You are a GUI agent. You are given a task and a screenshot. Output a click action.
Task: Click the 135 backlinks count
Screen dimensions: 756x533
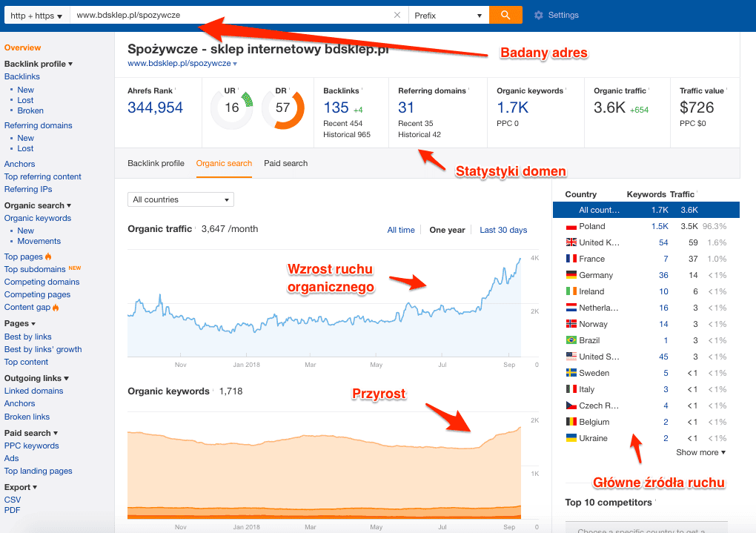(x=336, y=107)
